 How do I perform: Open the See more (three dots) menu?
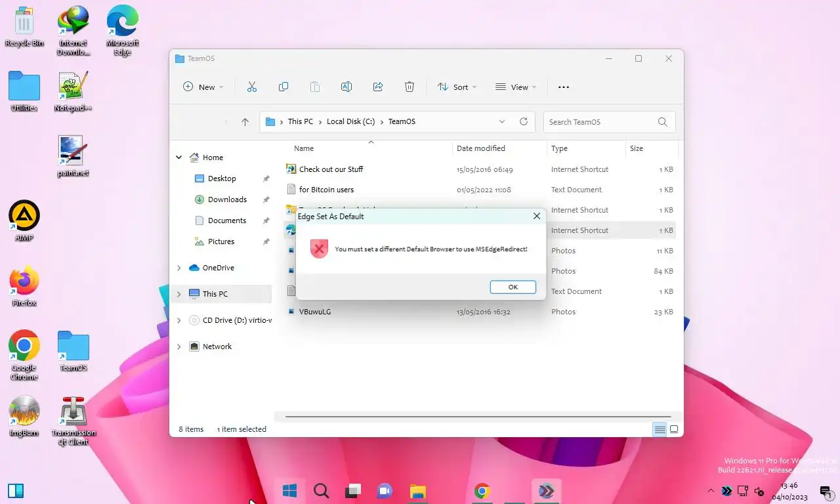coord(563,87)
